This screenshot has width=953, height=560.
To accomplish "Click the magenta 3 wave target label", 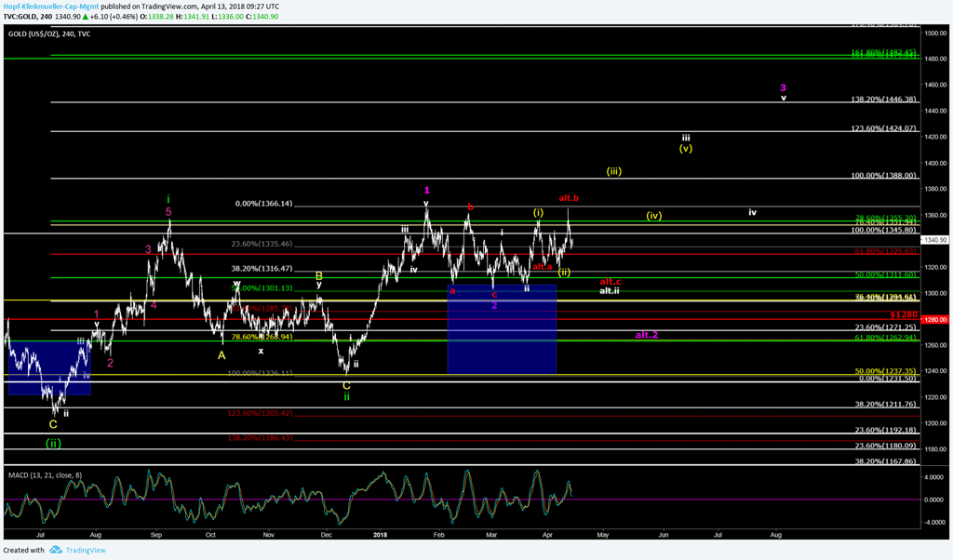I will [784, 87].
